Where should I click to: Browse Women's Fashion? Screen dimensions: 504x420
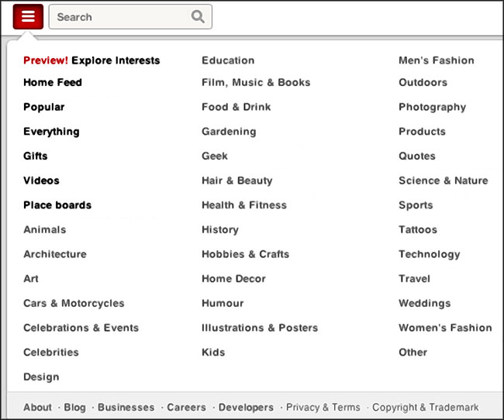[445, 328]
